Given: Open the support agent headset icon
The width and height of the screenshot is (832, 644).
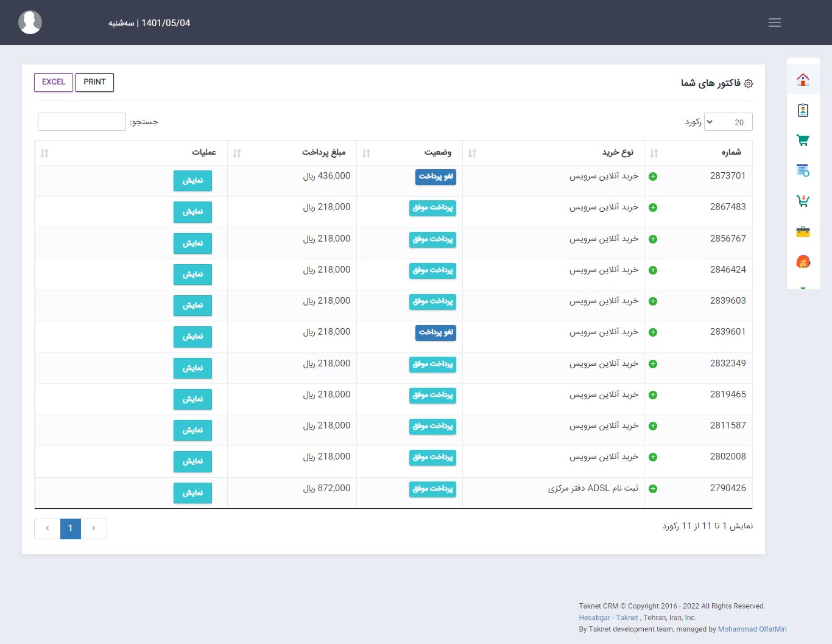Looking at the screenshot, I should pyautogui.click(x=803, y=262).
